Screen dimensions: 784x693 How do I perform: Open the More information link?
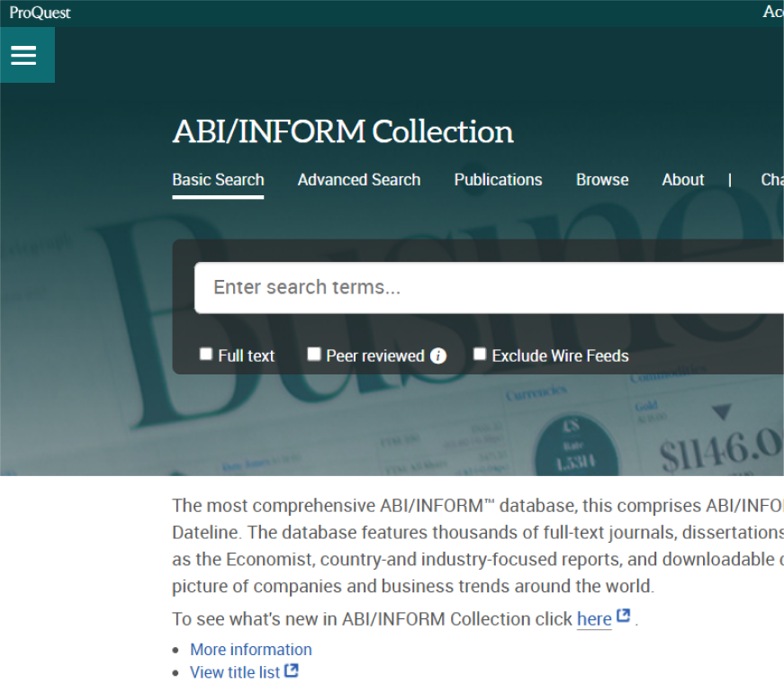[x=251, y=650]
